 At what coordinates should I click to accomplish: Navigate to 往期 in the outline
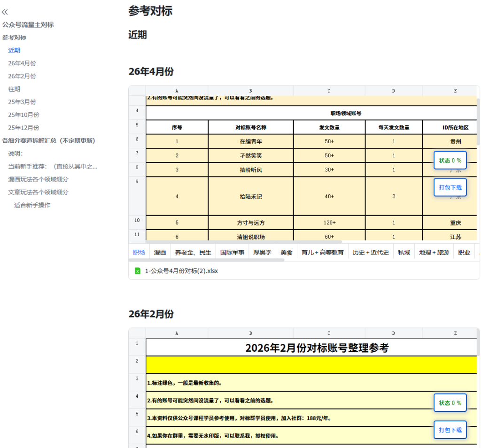pyautogui.click(x=14, y=89)
